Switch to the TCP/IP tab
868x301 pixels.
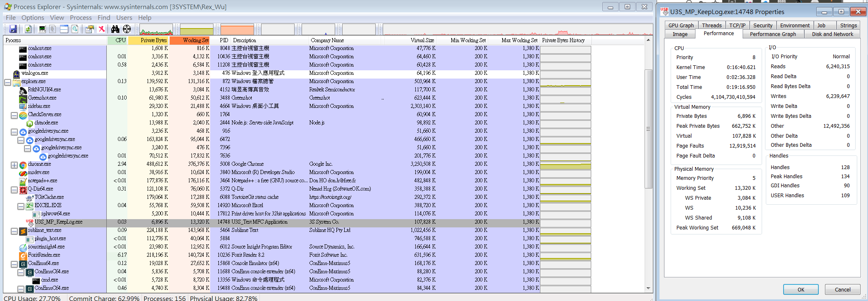737,25
